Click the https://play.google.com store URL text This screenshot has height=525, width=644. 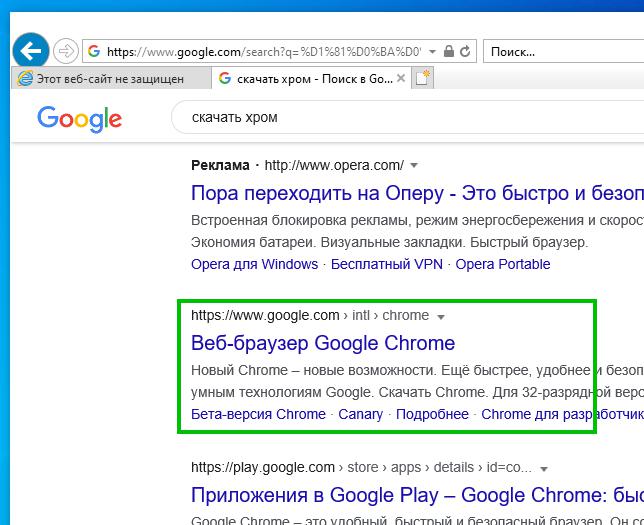(361, 467)
